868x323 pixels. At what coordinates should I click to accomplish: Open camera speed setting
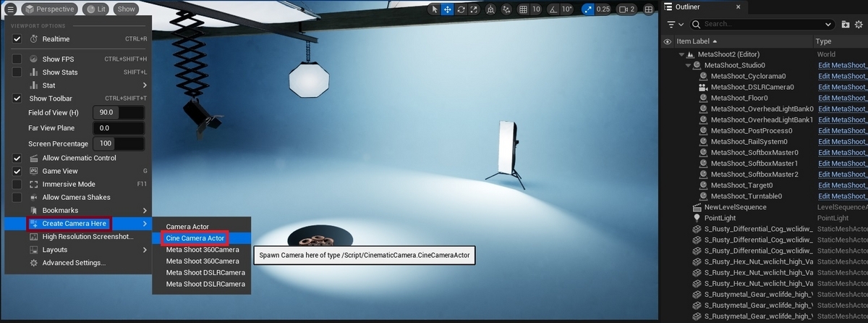click(626, 9)
